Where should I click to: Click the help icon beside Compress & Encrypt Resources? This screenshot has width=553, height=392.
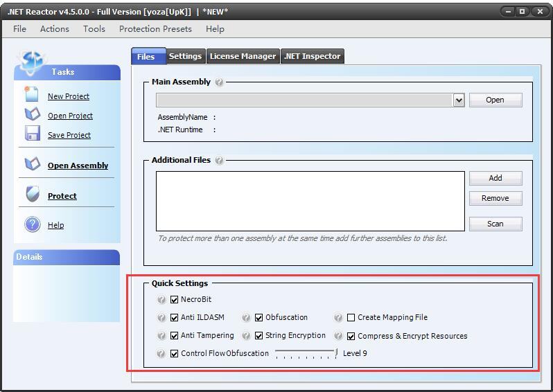coord(338,336)
